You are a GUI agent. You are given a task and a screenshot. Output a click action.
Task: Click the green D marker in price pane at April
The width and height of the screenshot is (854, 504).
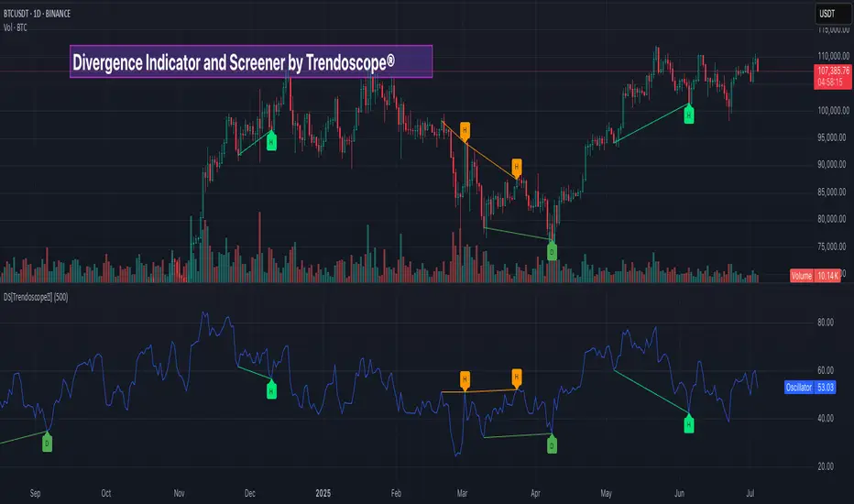tap(552, 251)
